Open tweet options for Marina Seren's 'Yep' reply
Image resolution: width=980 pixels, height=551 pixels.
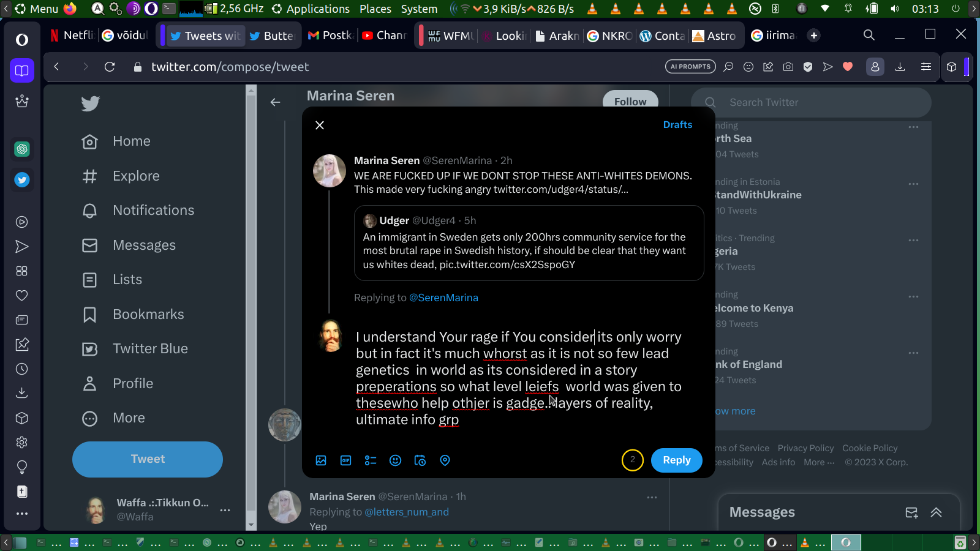652,497
